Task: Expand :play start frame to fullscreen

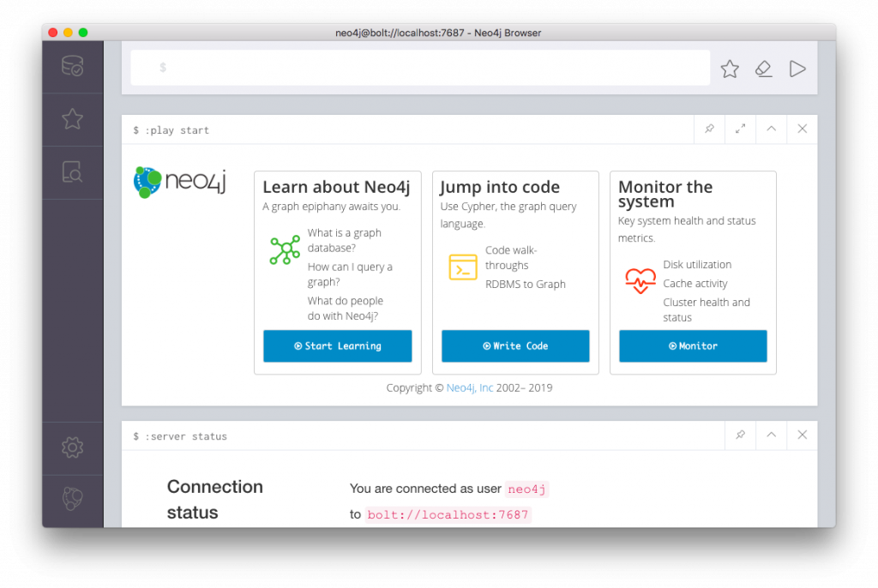Action: (x=740, y=129)
